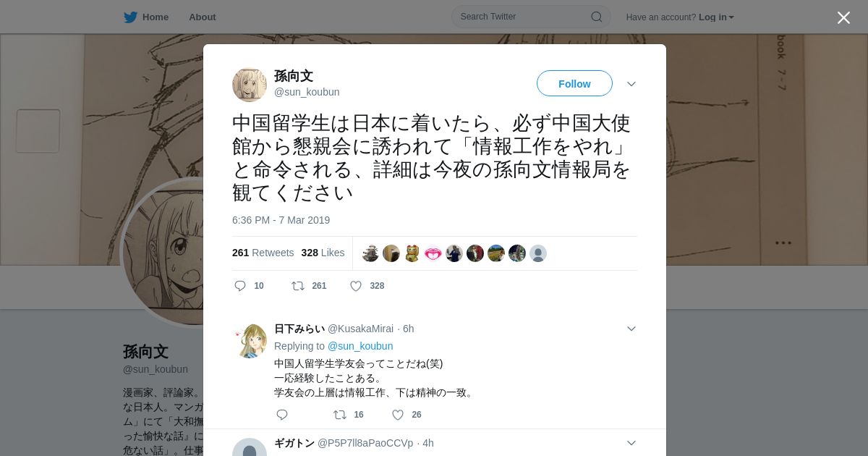The width and height of the screenshot is (868, 456).
Task: Like the main tweet heart icon
Action: [356, 286]
